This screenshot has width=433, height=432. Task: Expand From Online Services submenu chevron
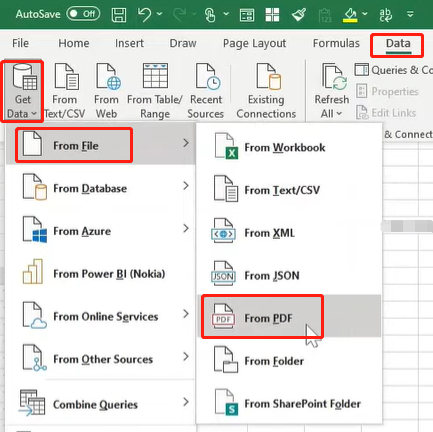[x=186, y=314]
